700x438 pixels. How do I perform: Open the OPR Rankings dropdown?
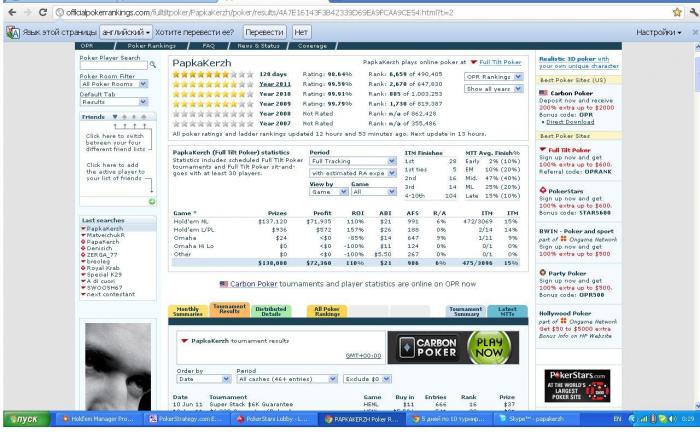coord(493,77)
